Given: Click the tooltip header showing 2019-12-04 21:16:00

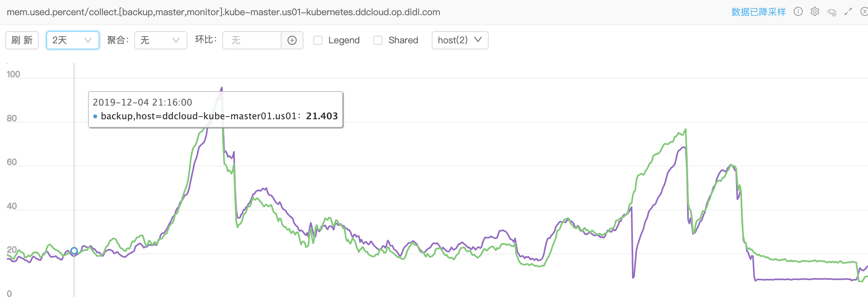Looking at the screenshot, I should pyautogui.click(x=142, y=102).
